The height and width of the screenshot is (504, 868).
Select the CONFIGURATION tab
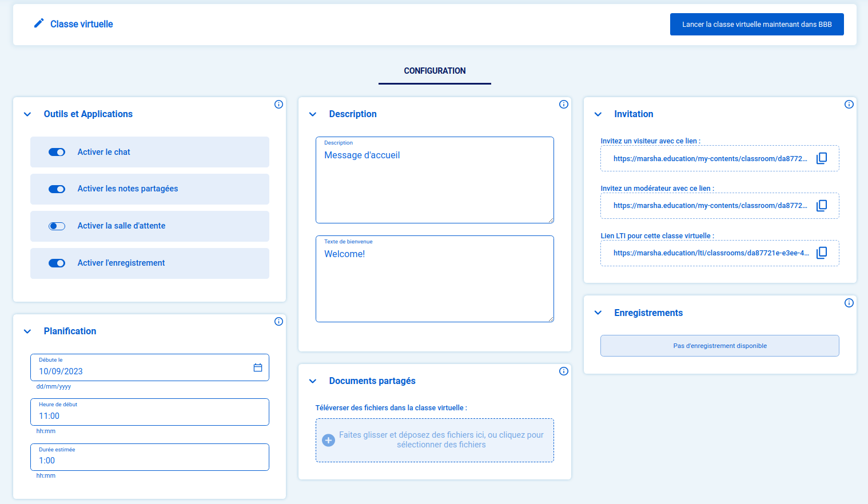pos(435,71)
